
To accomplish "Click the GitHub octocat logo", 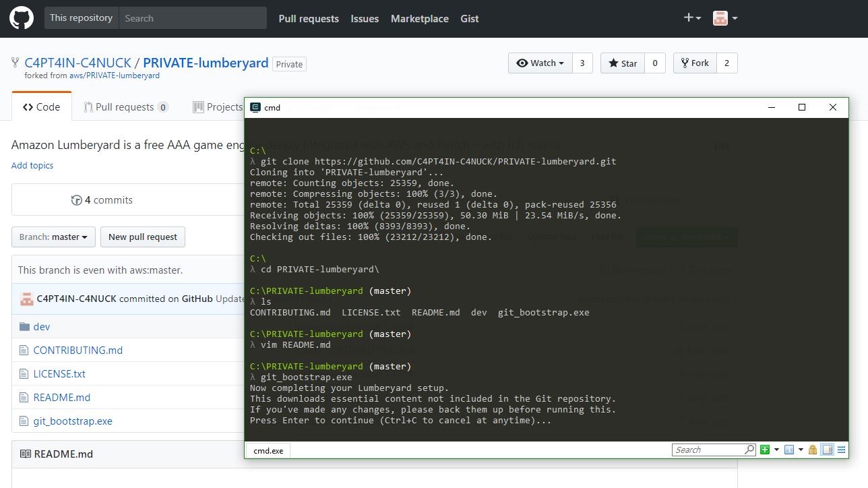I will [x=22, y=18].
